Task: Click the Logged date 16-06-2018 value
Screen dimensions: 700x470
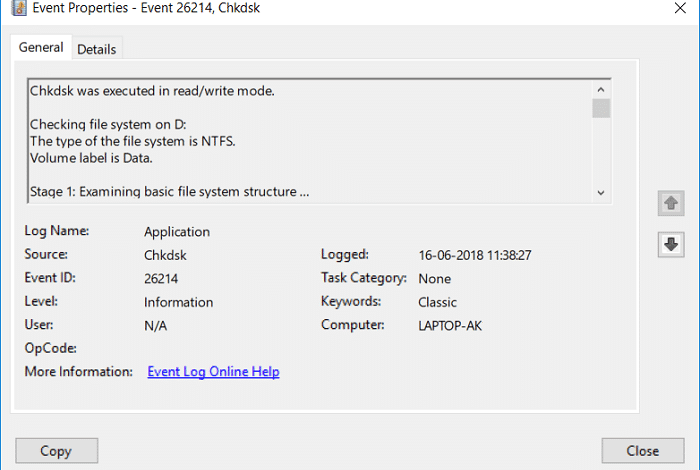Action: pyautogui.click(x=475, y=255)
